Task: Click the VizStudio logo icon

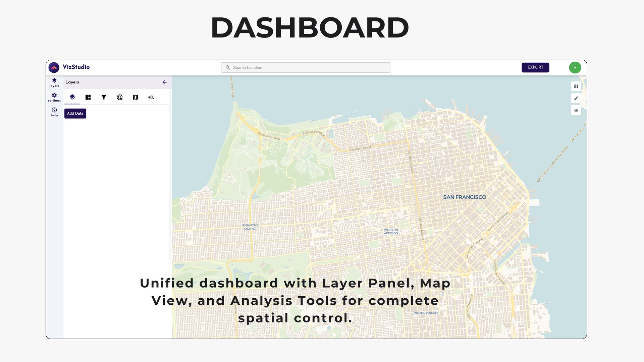Action: tap(55, 67)
